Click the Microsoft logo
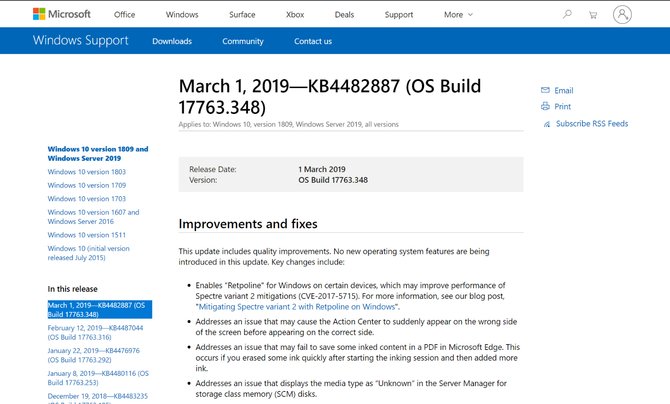 point(62,14)
